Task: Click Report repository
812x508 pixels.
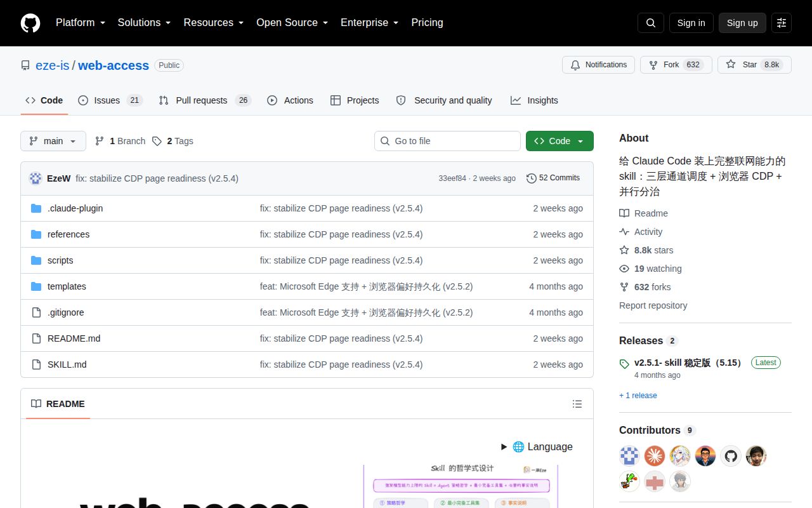Action: [653, 305]
